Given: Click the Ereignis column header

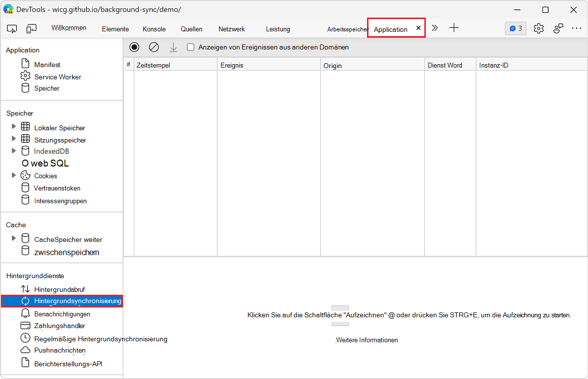Looking at the screenshot, I should click(269, 65).
